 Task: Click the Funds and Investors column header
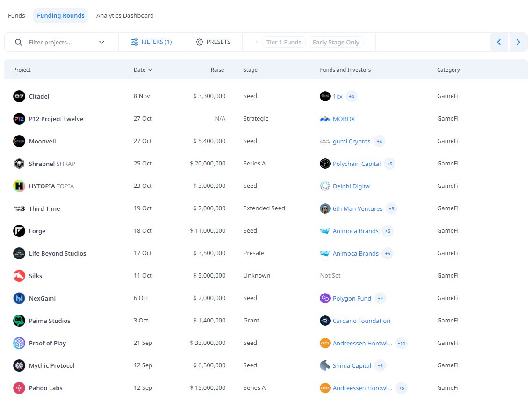(x=345, y=70)
